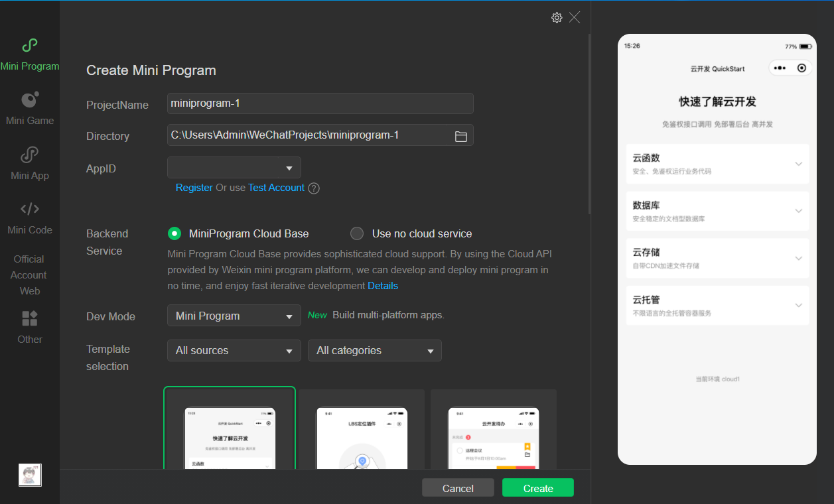
Task: Open the Mini Game section
Action: (x=30, y=109)
